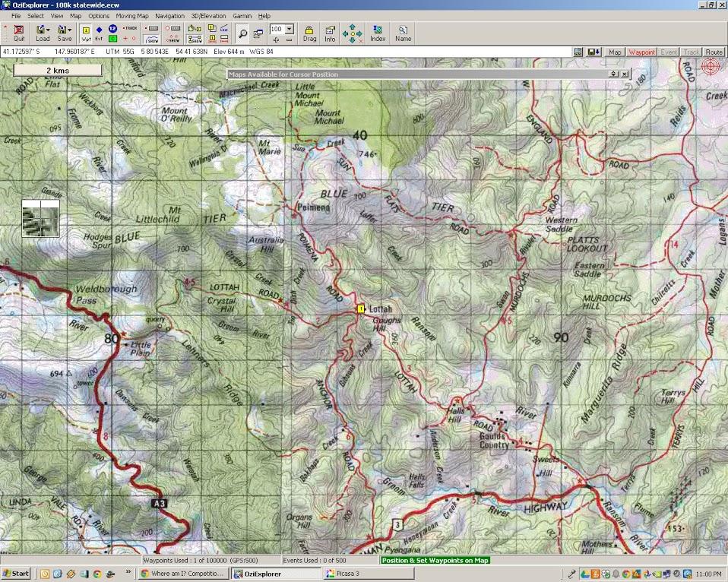
Task: Open the map Info tool
Action: pyautogui.click(x=330, y=33)
